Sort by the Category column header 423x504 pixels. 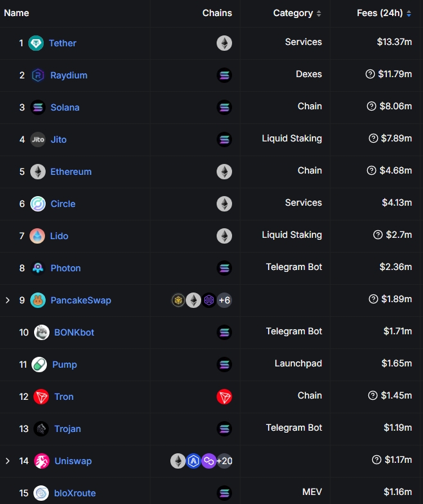pyautogui.click(x=297, y=13)
